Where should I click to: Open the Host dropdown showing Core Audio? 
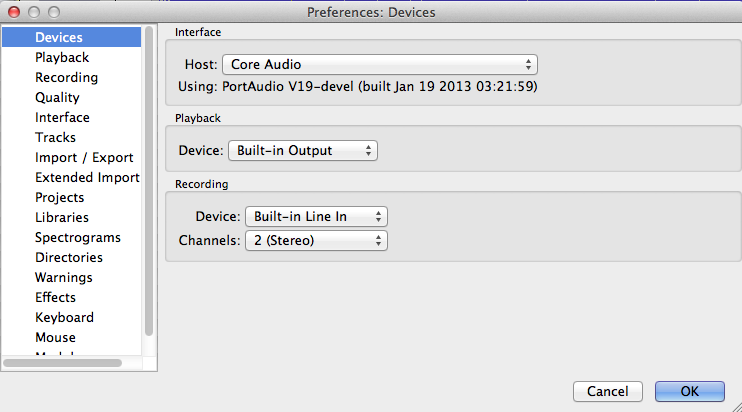pos(380,65)
